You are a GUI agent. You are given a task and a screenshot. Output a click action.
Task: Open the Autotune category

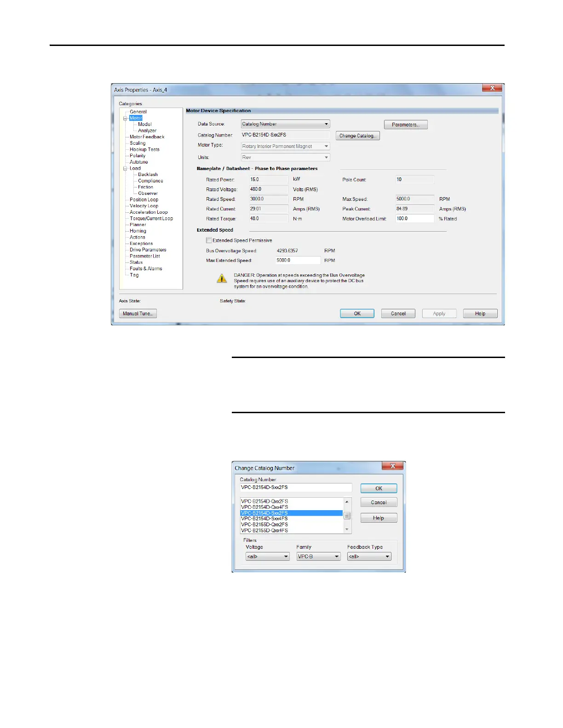point(138,162)
